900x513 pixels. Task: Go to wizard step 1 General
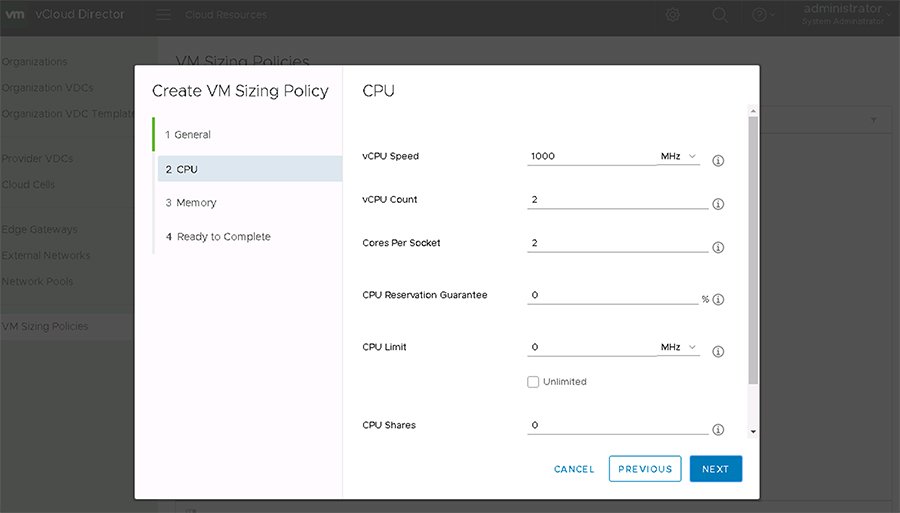click(188, 135)
